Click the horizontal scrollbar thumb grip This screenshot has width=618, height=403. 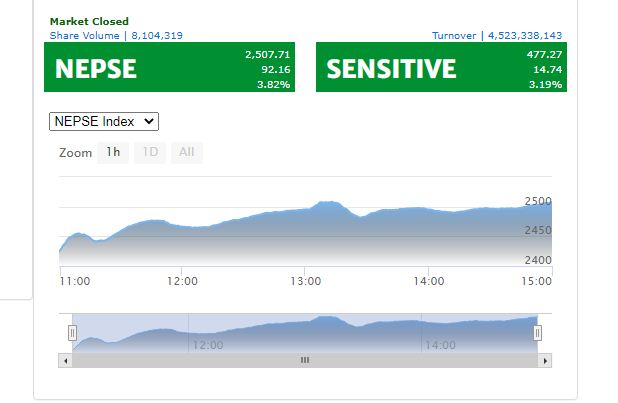pyautogui.click(x=305, y=360)
